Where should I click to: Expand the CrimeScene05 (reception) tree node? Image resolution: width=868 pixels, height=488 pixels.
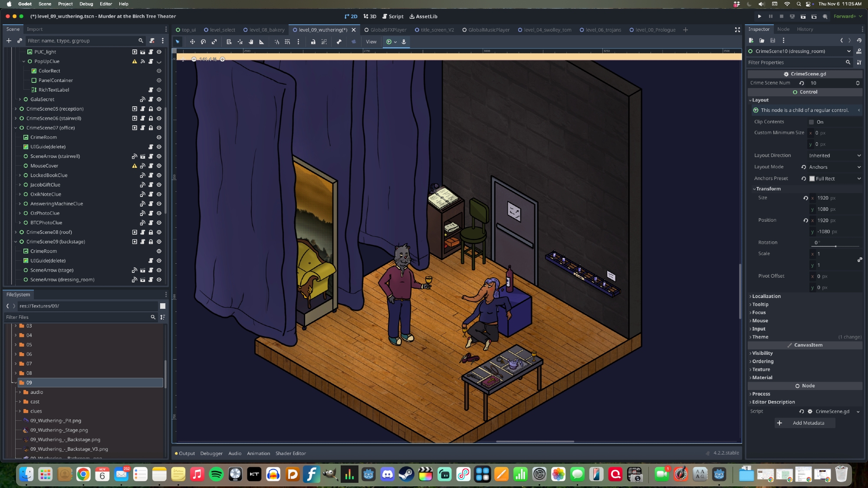16,109
